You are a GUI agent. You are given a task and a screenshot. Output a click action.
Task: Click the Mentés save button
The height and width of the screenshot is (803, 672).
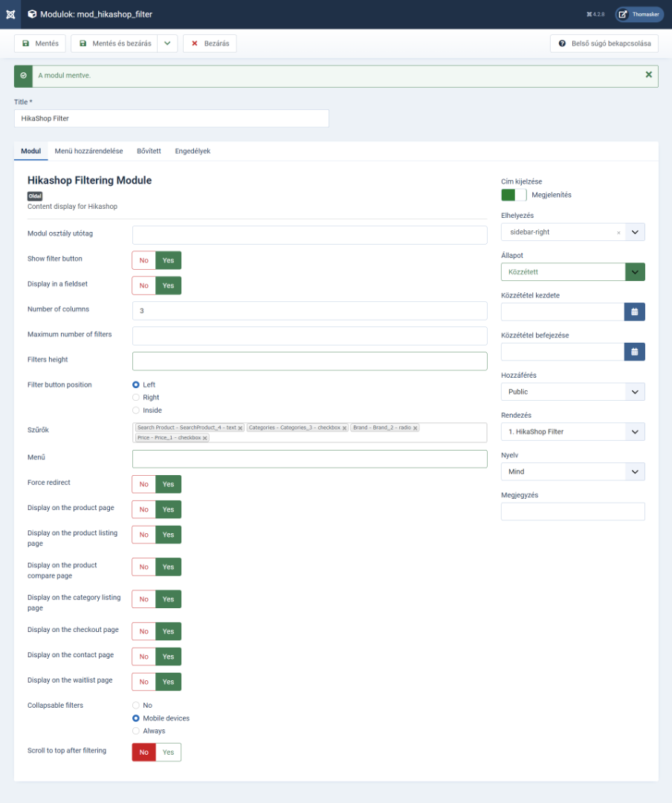tap(40, 44)
